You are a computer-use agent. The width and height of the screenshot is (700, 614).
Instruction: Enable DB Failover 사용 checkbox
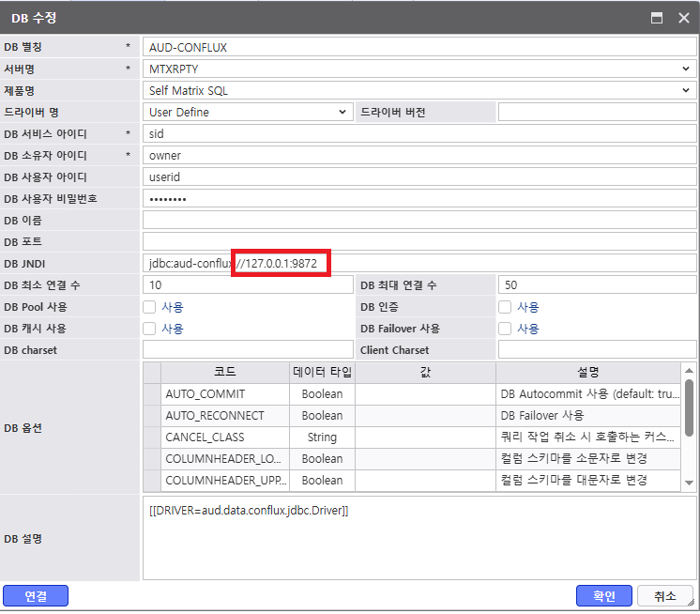coord(505,329)
